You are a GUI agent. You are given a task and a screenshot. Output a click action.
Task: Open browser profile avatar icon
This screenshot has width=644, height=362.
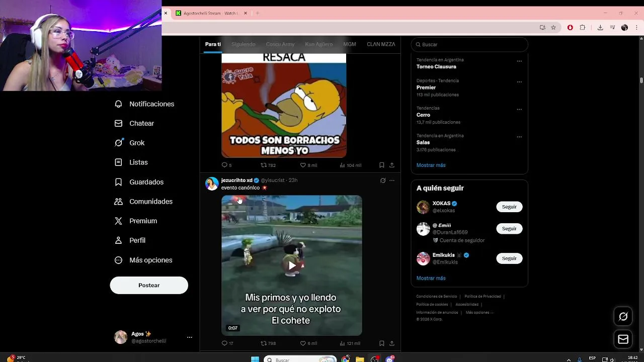(624, 28)
